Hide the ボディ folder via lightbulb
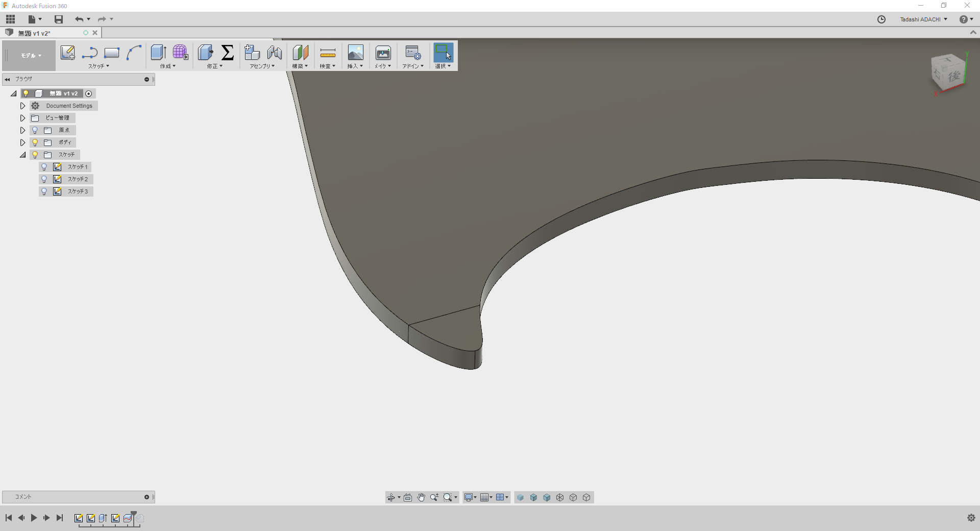980x531 pixels. pos(35,142)
